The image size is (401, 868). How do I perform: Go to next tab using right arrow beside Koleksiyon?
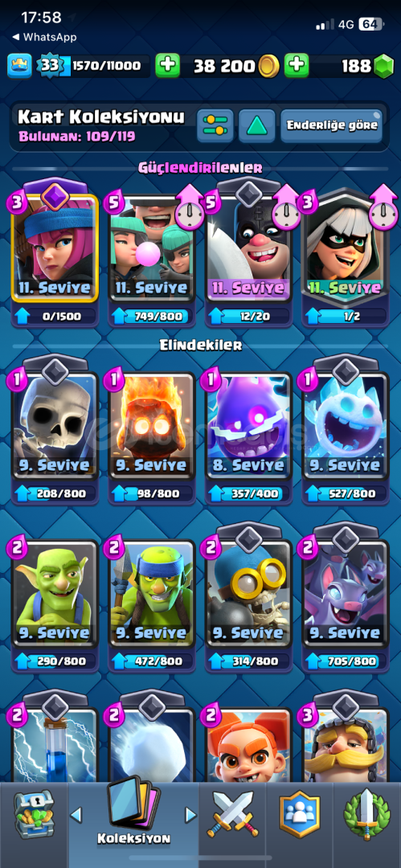point(190,814)
